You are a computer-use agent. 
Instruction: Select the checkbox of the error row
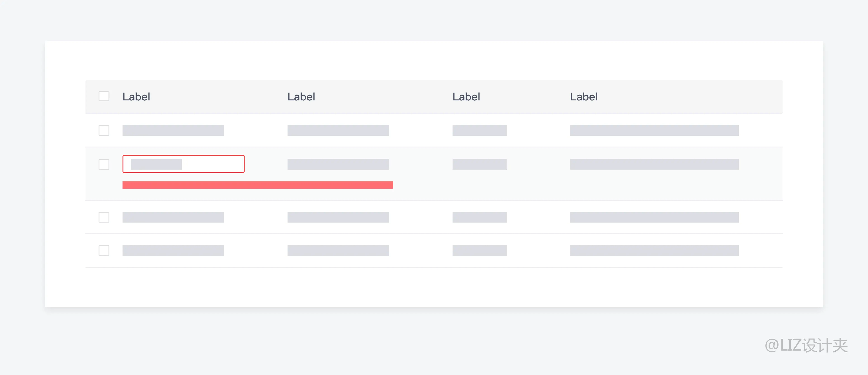(x=104, y=165)
